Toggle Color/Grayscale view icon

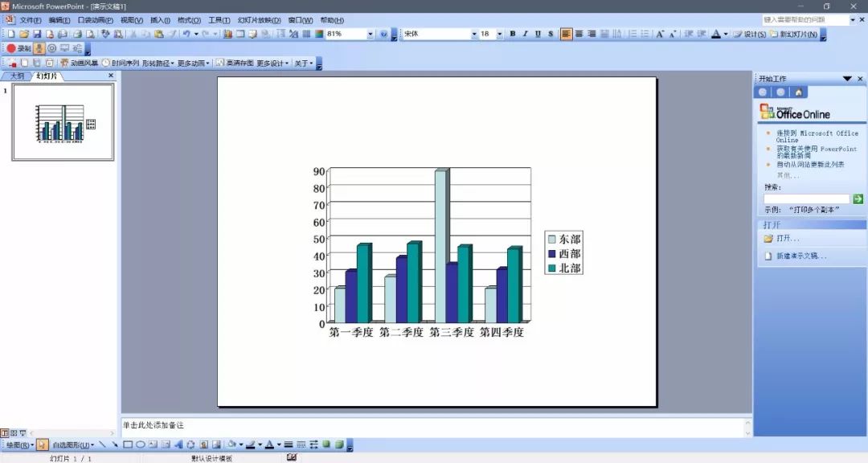(x=319, y=34)
